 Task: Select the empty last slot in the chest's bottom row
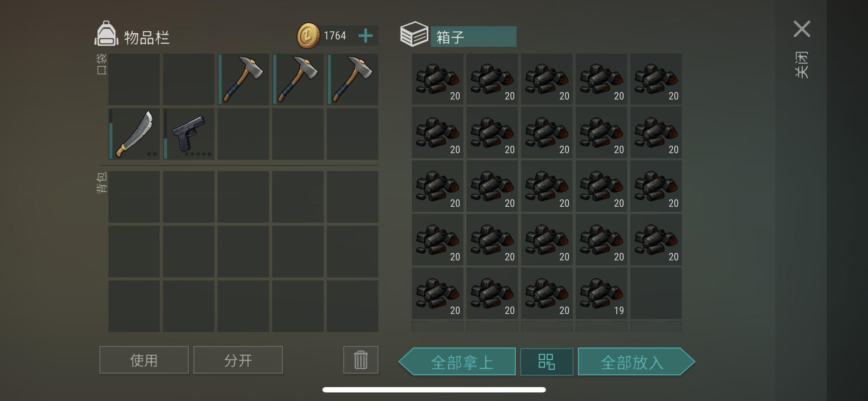click(x=656, y=293)
